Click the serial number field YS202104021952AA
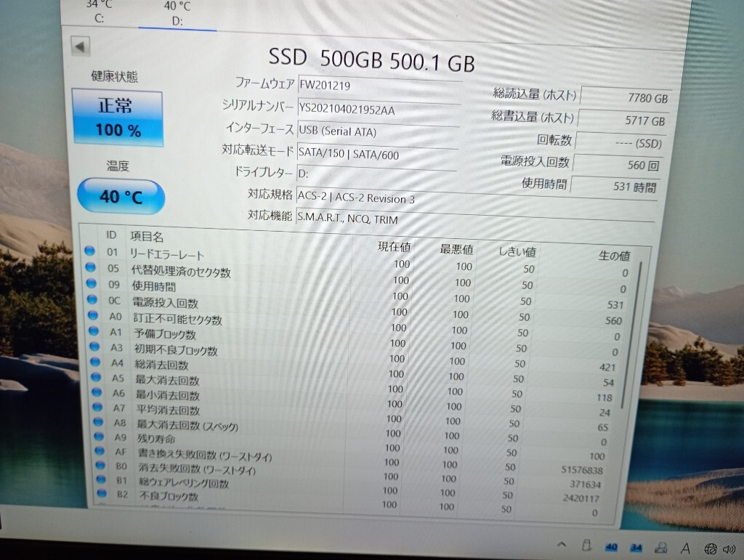The height and width of the screenshot is (560, 744). [x=379, y=110]
